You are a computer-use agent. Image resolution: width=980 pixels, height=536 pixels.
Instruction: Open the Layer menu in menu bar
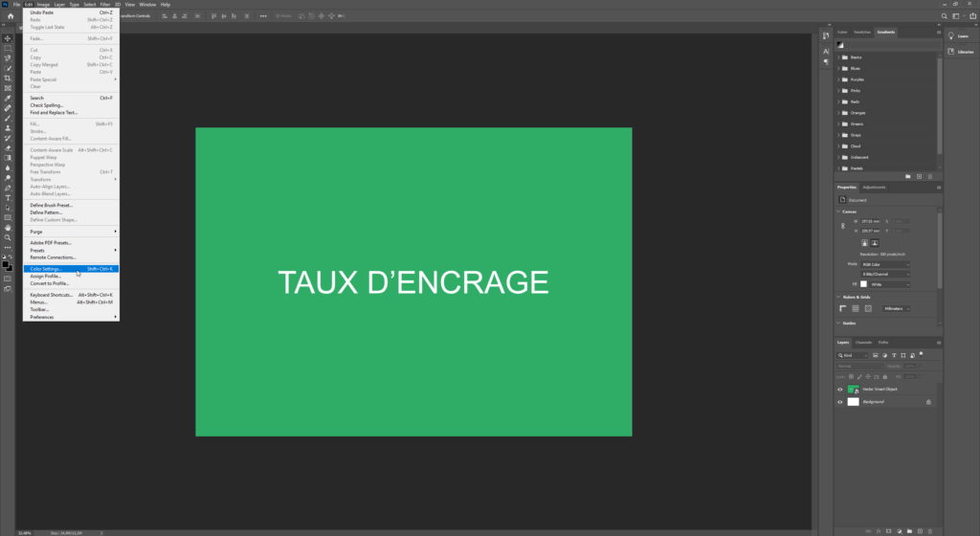(59, 5)
